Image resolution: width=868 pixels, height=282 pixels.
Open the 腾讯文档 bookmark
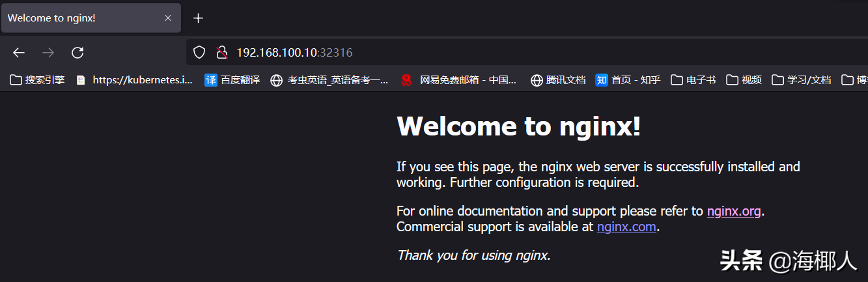click(558, 80)
